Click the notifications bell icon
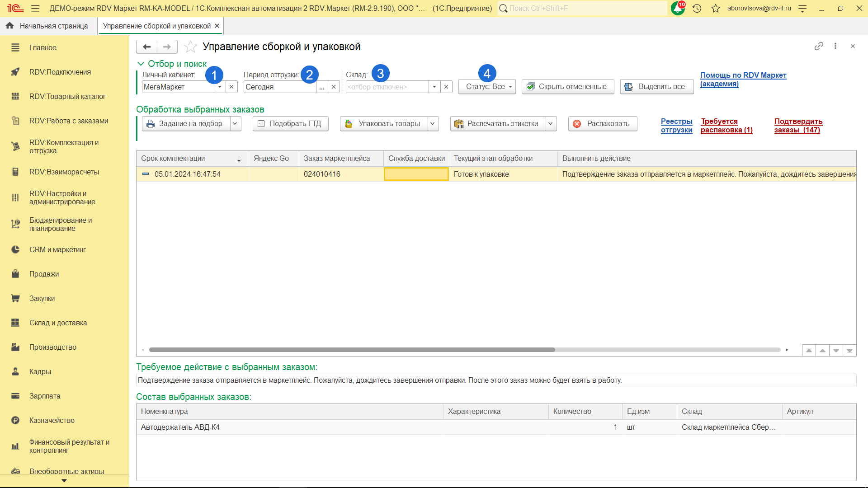Screen dimensions: 868x488 tap(677, 8)
